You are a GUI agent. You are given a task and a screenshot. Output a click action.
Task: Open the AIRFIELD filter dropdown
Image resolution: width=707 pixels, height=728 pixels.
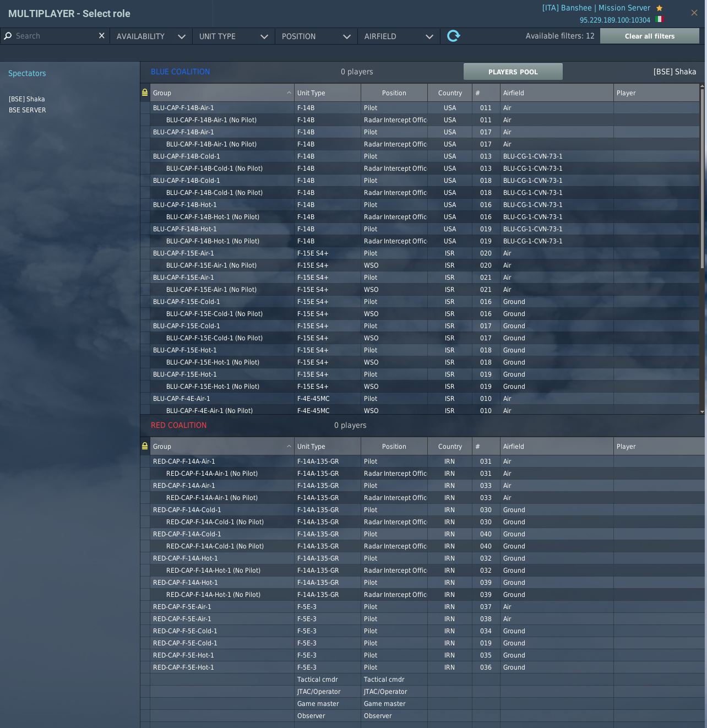coord(399,36)
